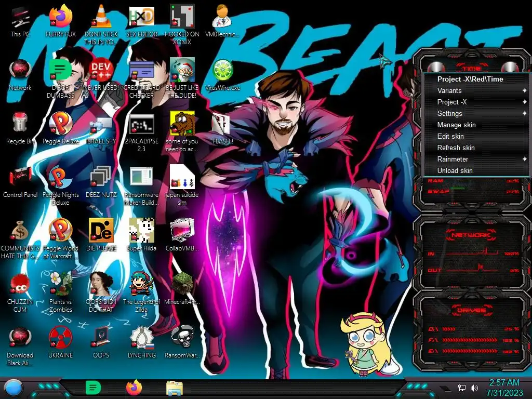Expand the Rainmeter submenu
The width and height of the screenshot is (532, 399).
476,159
